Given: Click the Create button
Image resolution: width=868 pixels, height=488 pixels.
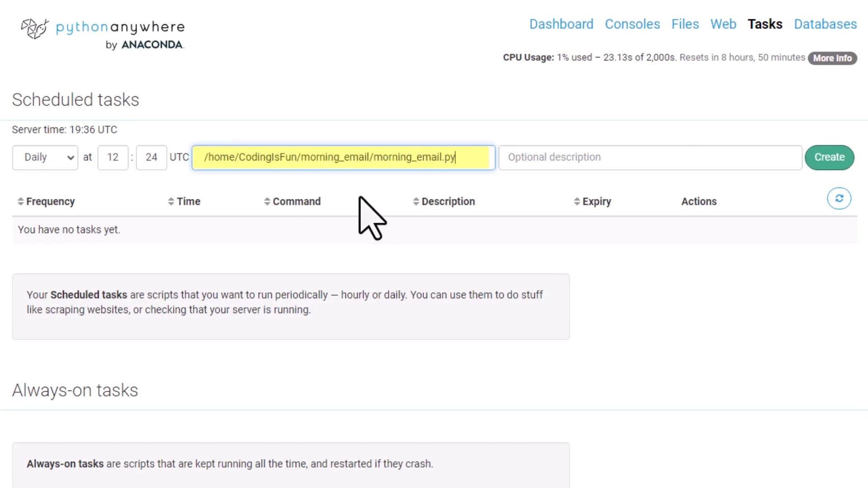Looking at the screenshot, I should pyautogui.click(x=829, y=157).
